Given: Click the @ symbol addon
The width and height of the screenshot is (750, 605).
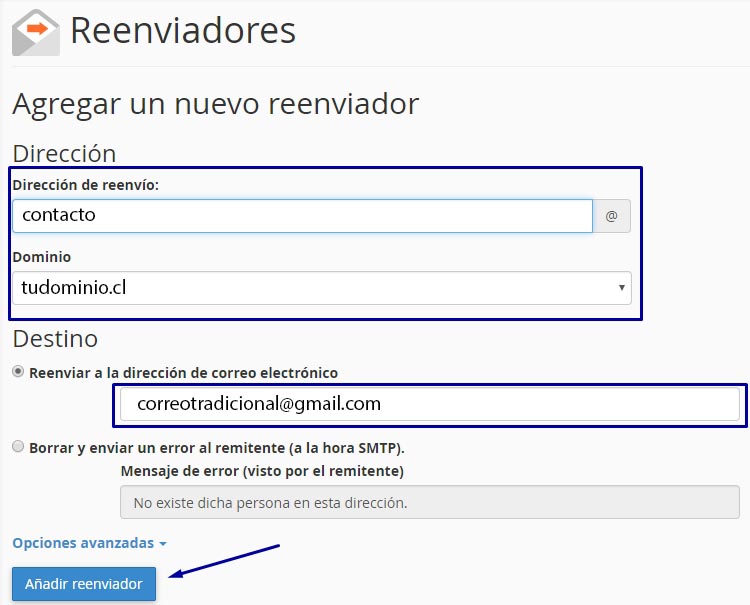Looking at the screenshot, I should click(611, 216).
